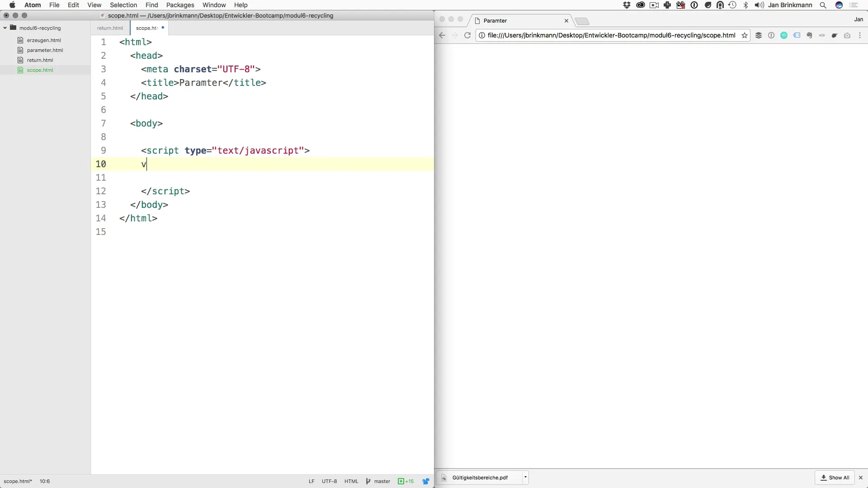Click the git +15 changes indicator
The height and width of the screenshot is (488, 868).
coord(406,481)
